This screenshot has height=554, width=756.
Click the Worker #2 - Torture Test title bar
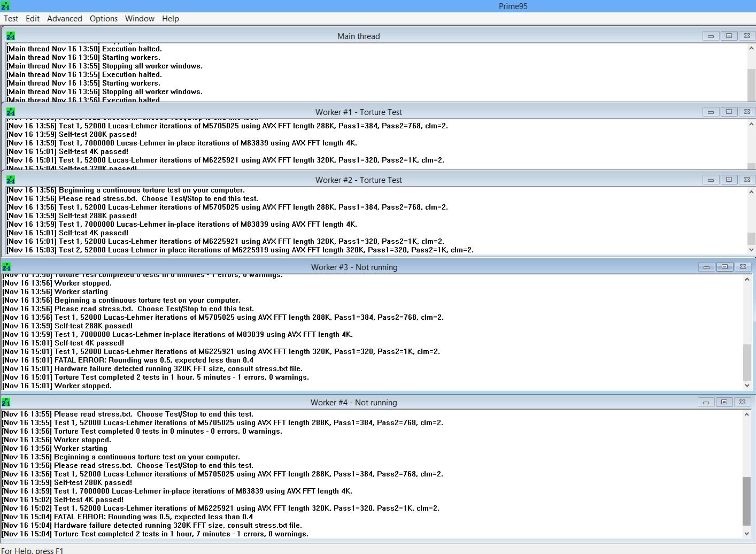(358, 180)
